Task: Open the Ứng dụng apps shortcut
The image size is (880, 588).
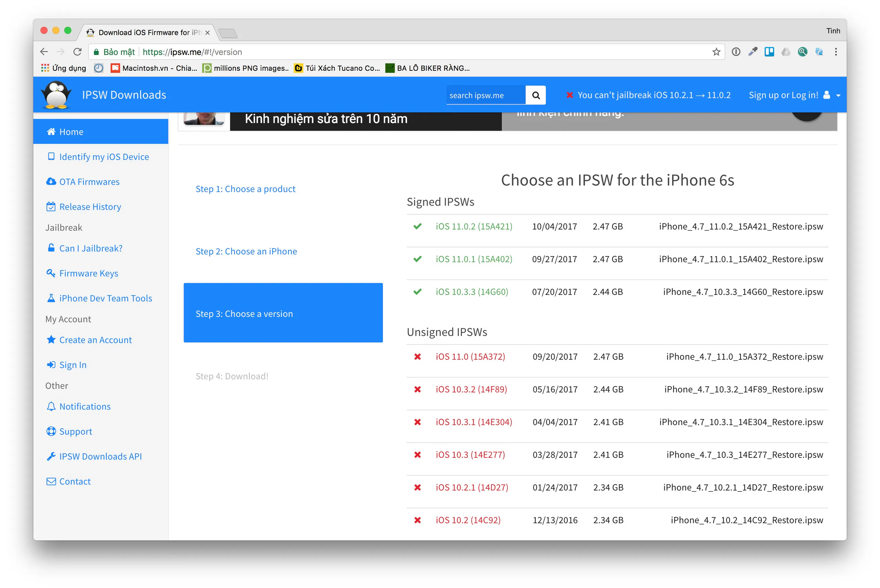Action: pos(63,68)
